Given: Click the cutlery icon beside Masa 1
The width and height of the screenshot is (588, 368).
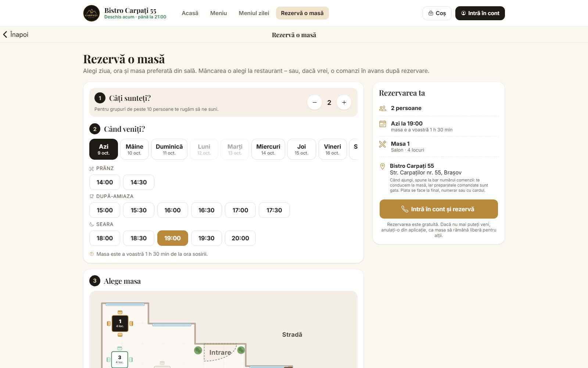Looking at the screenshot, I should click(383, 144).
